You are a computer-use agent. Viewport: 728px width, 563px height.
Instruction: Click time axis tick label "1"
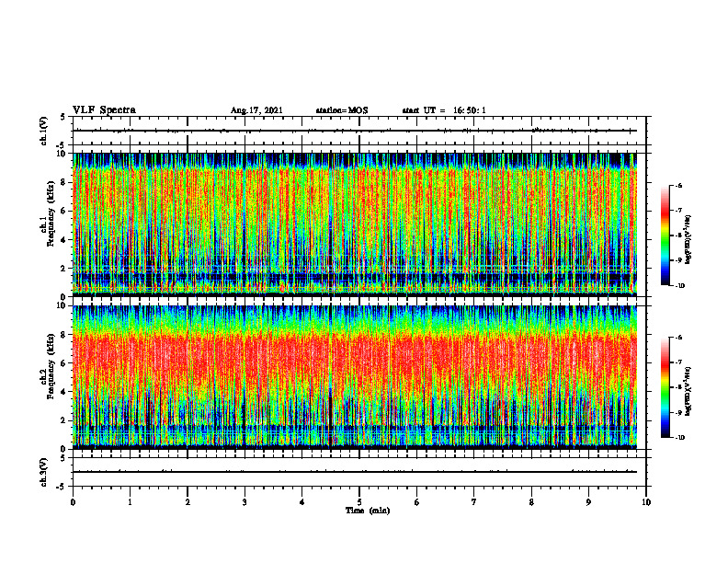point(130,502)
